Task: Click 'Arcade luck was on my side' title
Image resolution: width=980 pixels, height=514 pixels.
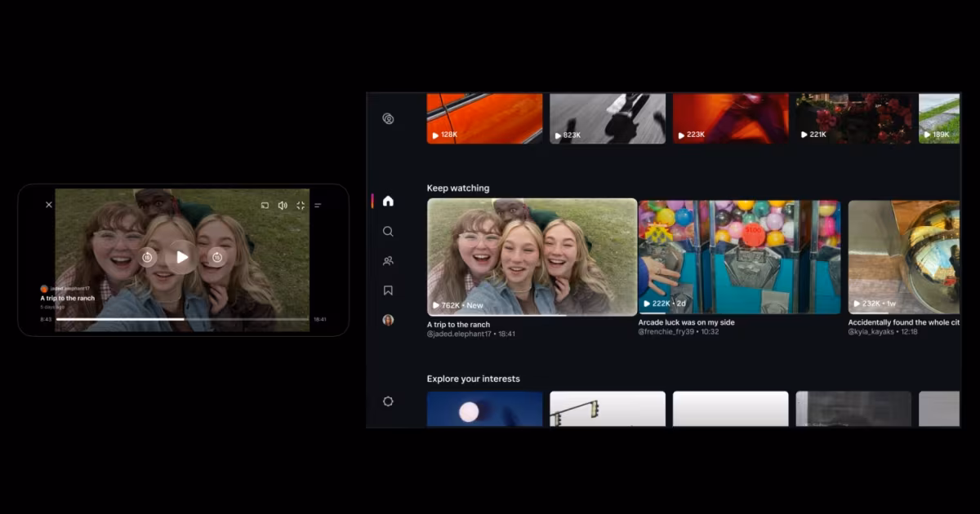Action: (686, 322)
